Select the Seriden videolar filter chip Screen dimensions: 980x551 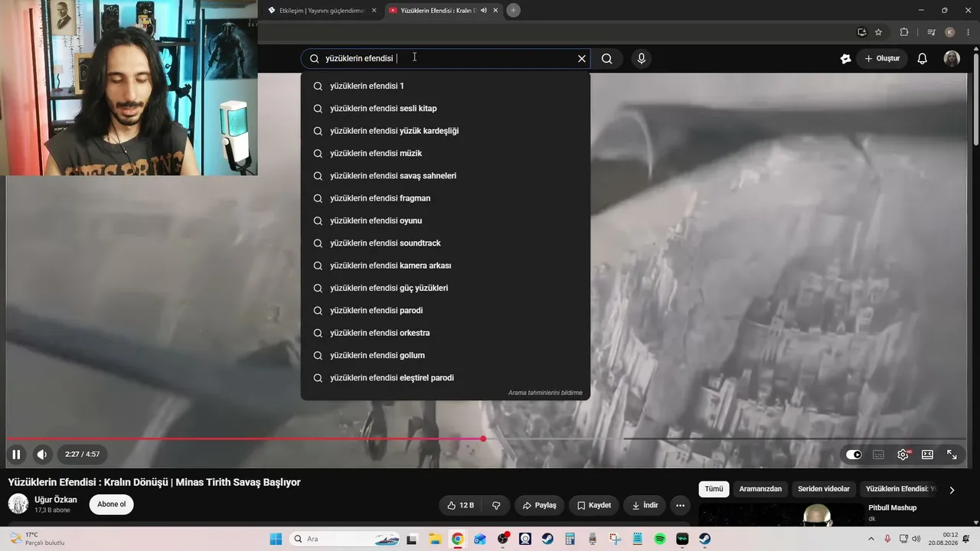pos(824,489)
